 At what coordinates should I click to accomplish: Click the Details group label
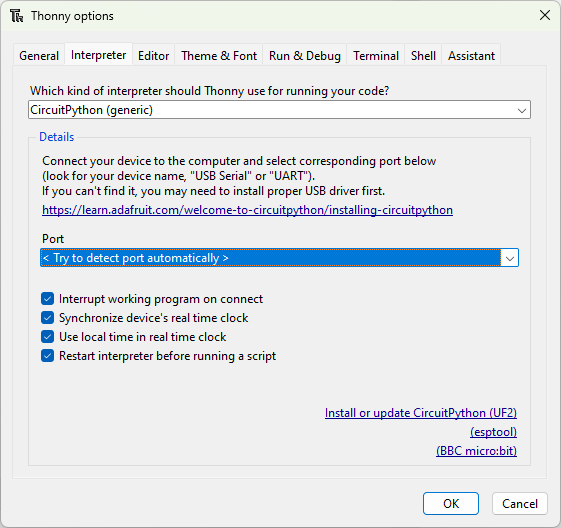[x=57, y=137]
